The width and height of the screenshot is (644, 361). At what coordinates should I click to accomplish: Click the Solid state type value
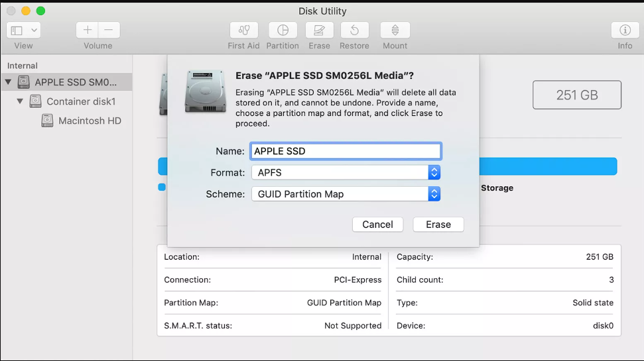point(593,303)
